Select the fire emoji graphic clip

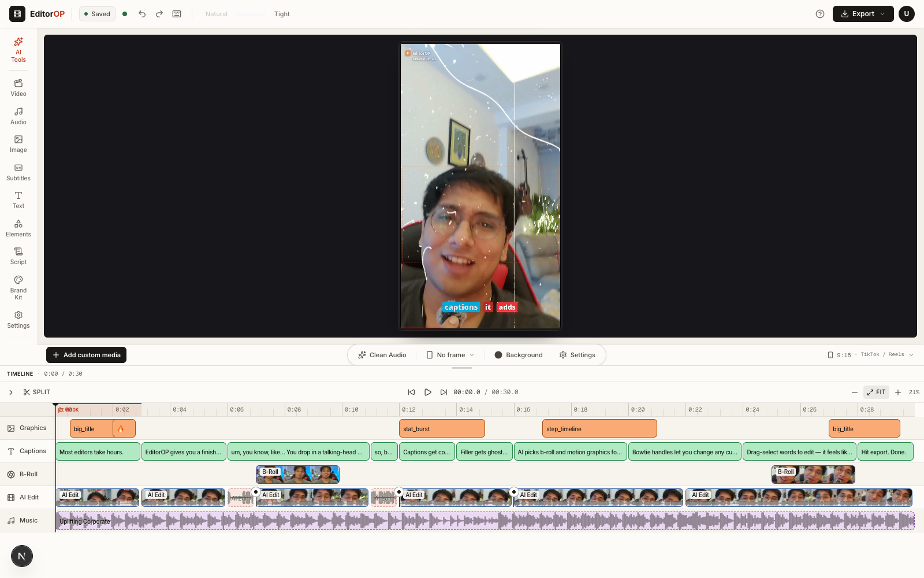click(124, 428)
